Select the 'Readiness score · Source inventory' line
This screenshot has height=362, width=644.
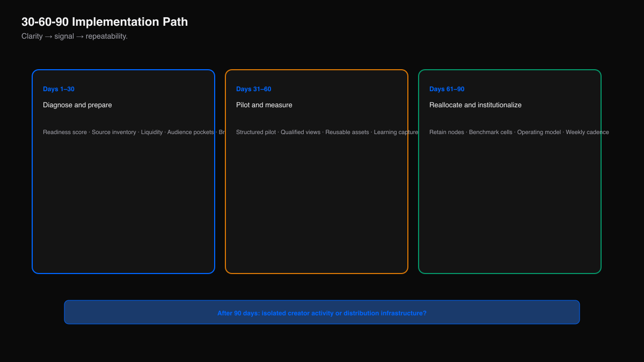pos(134,132)
